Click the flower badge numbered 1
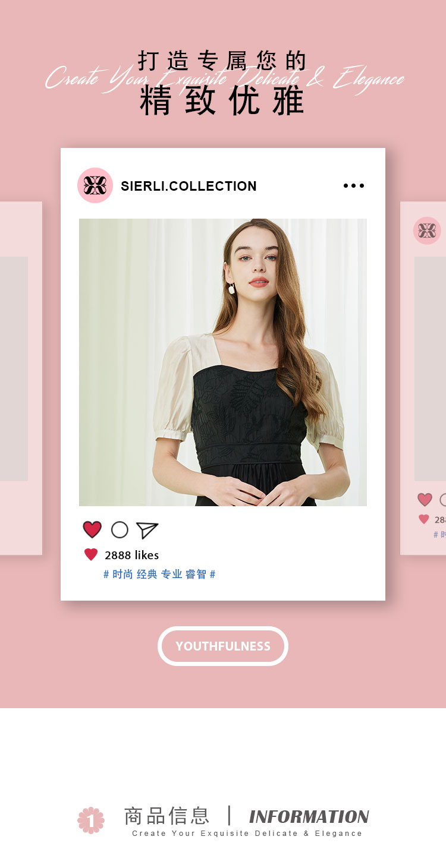The height and width of the screenshot is (868, 446). (x=91, y=820)
